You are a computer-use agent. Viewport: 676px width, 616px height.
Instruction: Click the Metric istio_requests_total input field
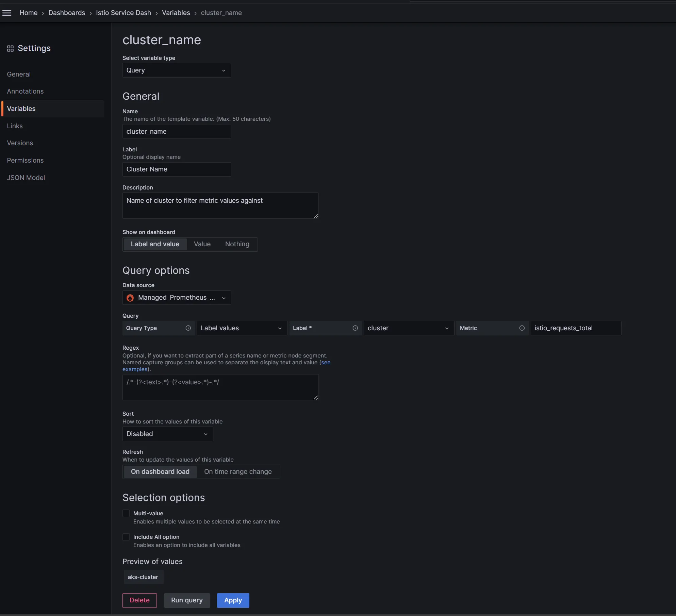point(575,328)
